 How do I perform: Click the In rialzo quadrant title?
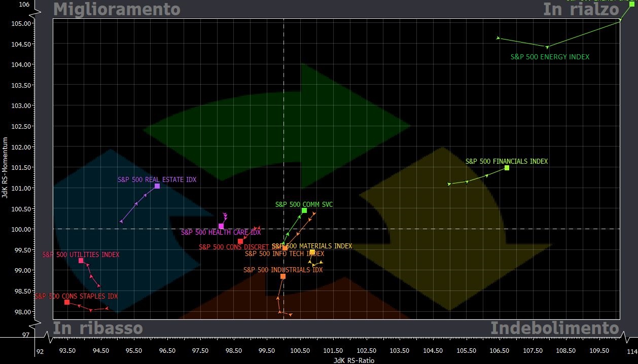581,9
